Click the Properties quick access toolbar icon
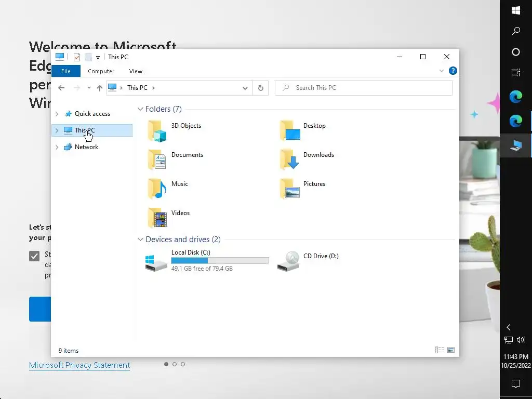 77,57
